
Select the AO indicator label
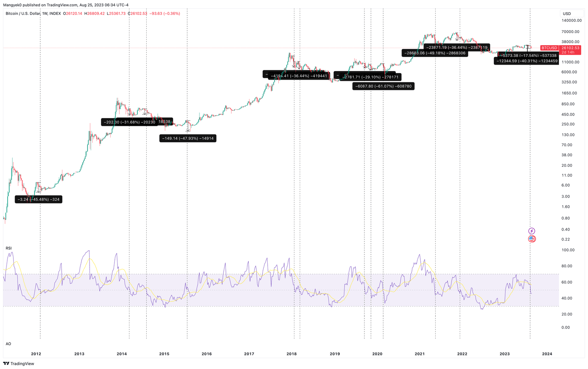pos(8,344)
